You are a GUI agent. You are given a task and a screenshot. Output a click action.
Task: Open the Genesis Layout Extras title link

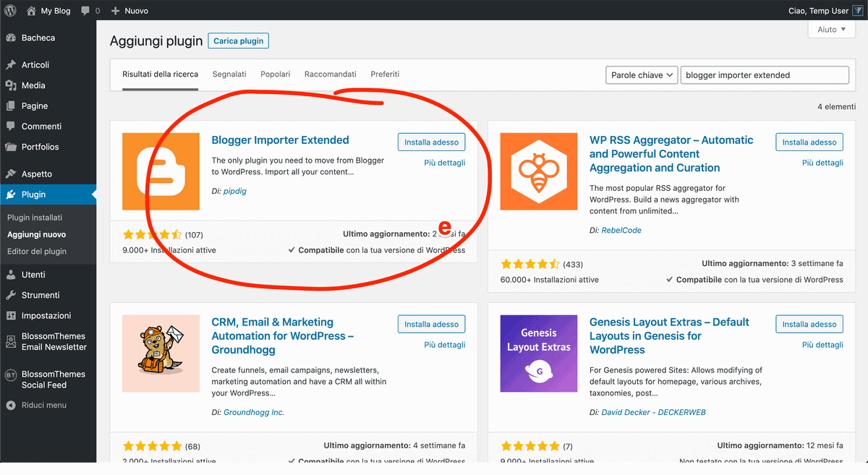(669, 336)
